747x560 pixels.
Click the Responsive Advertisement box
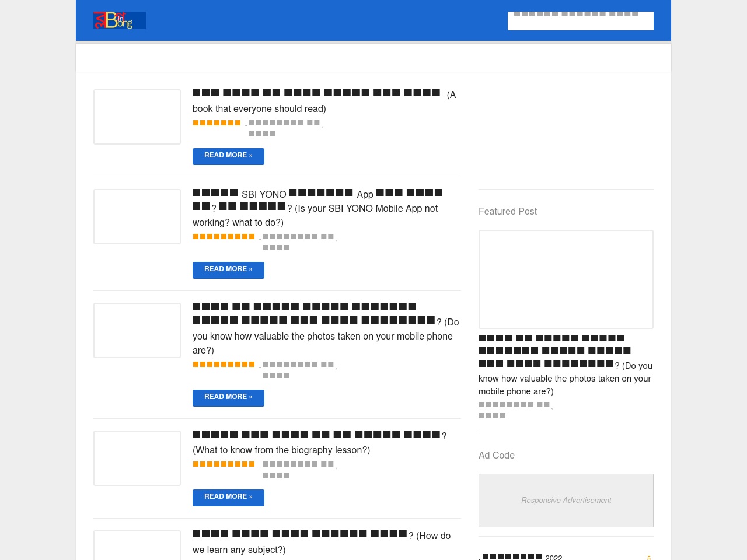[566, 501]
